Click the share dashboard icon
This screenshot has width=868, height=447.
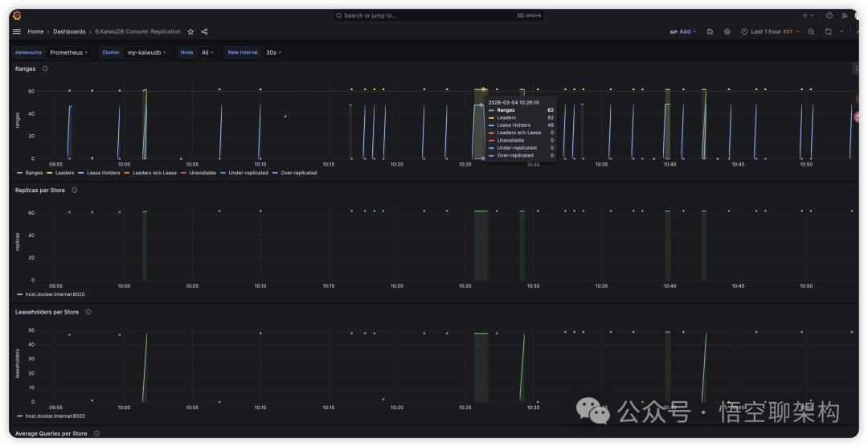[x=204, y=31]
